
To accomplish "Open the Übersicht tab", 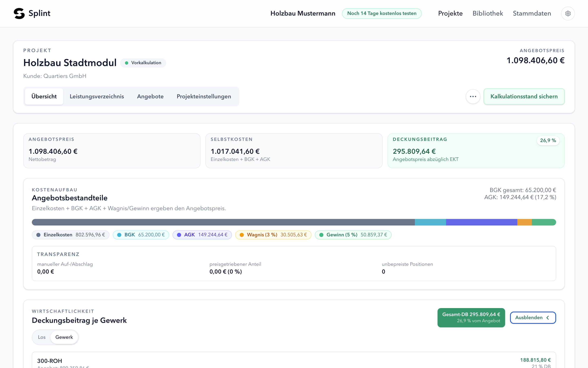I will [x=44, y=96].
